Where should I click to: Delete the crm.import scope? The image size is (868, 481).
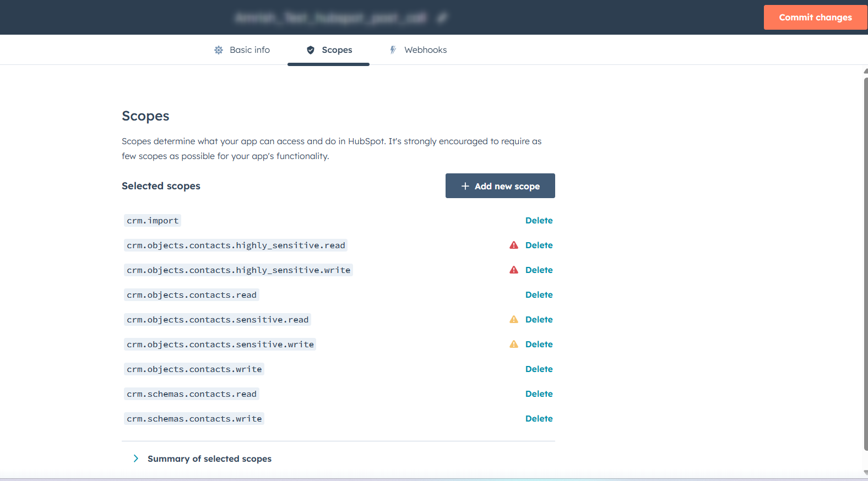pos(539,221)
